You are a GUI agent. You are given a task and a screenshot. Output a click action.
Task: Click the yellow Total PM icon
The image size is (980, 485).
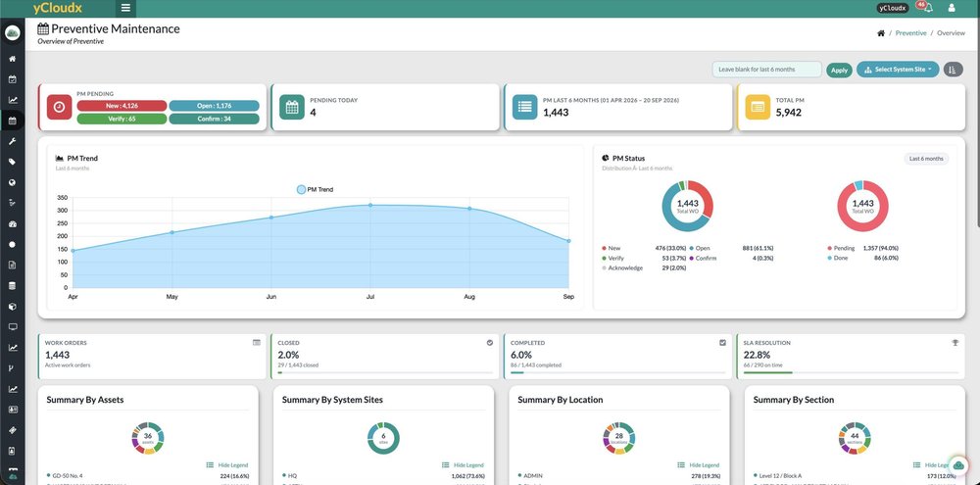click(x=758, y=107)
